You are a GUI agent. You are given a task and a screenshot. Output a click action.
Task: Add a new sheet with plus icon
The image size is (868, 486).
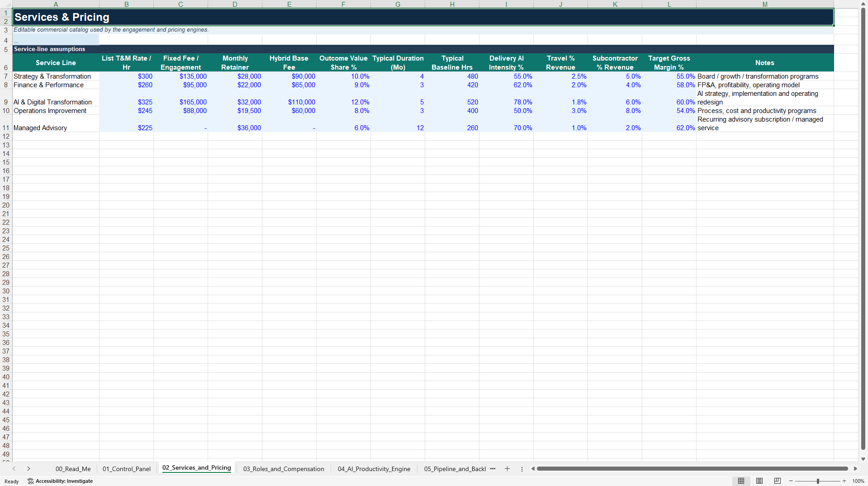coord(507,469)
